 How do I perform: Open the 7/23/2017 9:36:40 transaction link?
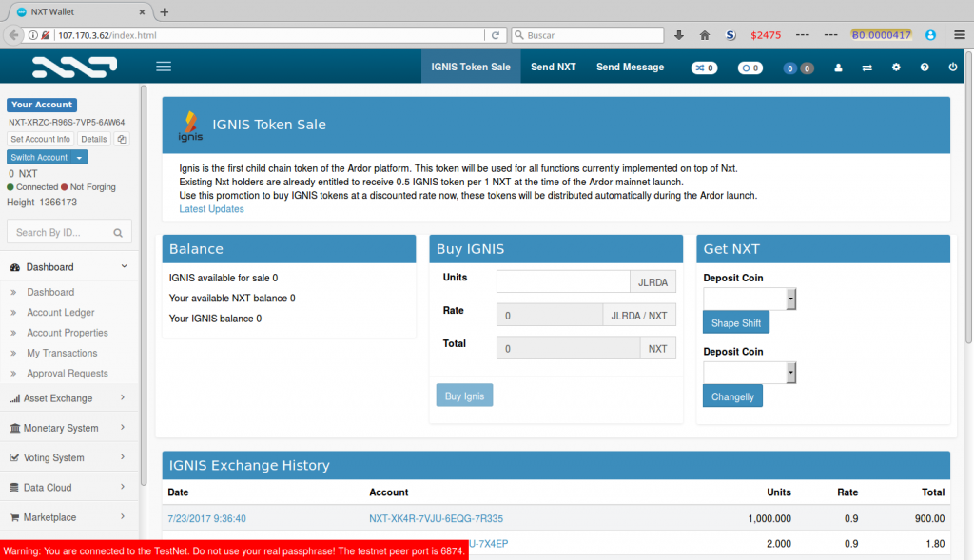tap(206, 518)
